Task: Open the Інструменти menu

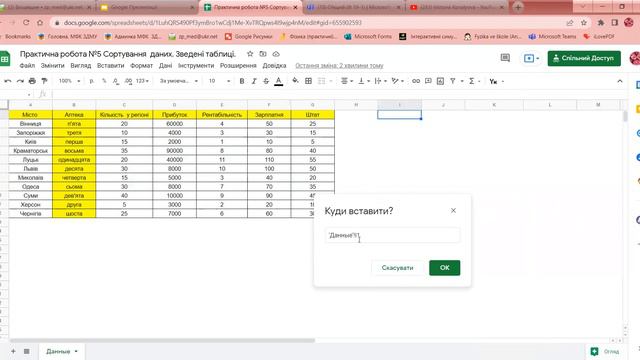Action: pyautogui.click(x=196, y=65)
